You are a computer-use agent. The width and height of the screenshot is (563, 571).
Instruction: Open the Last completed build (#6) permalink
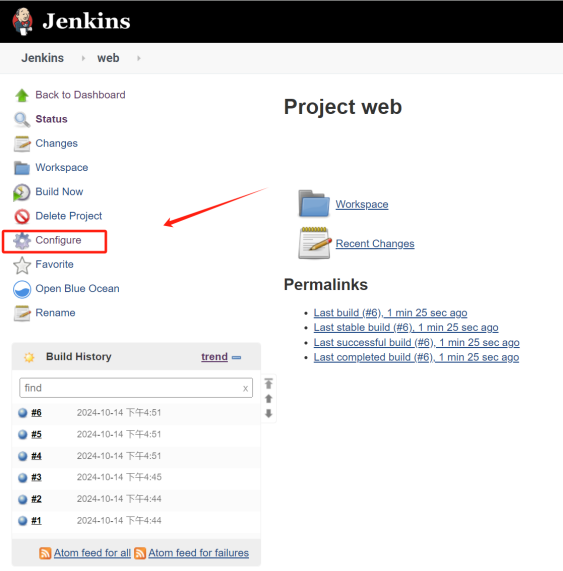416,357
